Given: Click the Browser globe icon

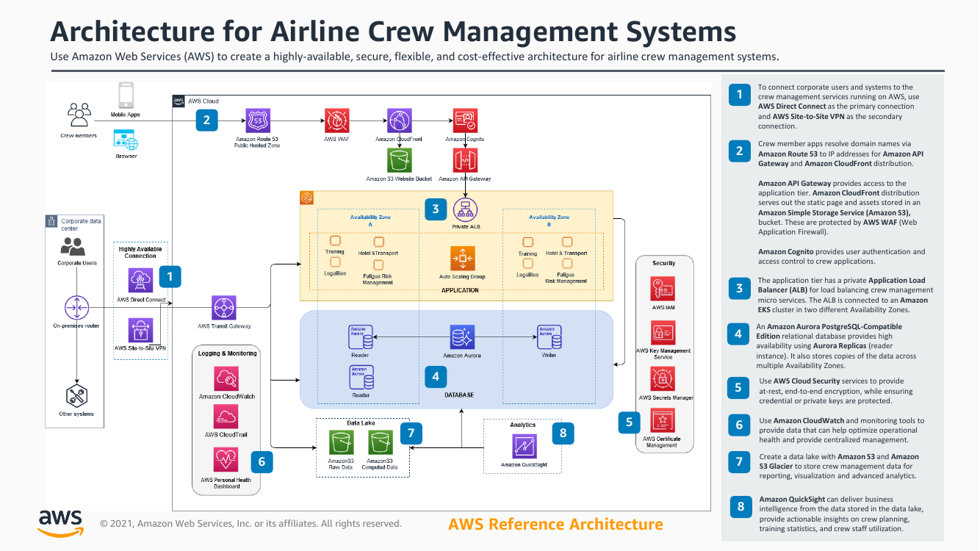Looking at the screenshot, I should pos(126,140).
